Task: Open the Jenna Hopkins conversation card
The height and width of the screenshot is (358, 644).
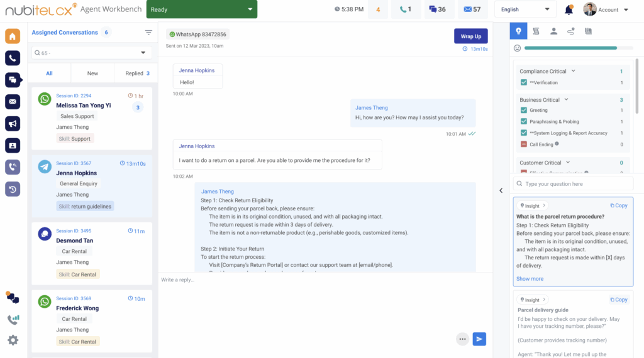Action: coord(92,186)
